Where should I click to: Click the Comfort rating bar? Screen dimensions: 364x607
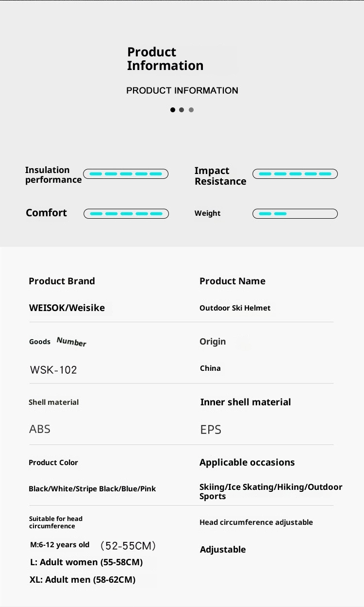point(126,213)
